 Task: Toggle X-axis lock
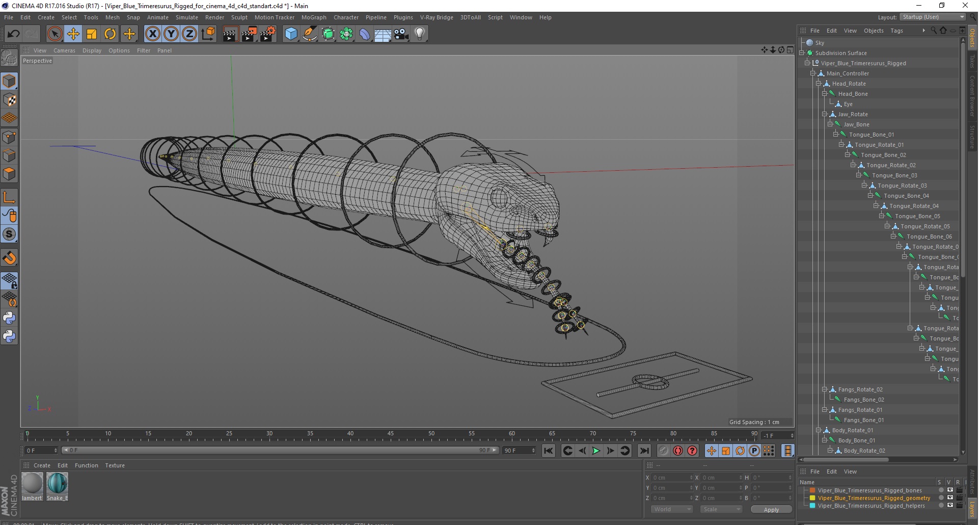point(153,34)
